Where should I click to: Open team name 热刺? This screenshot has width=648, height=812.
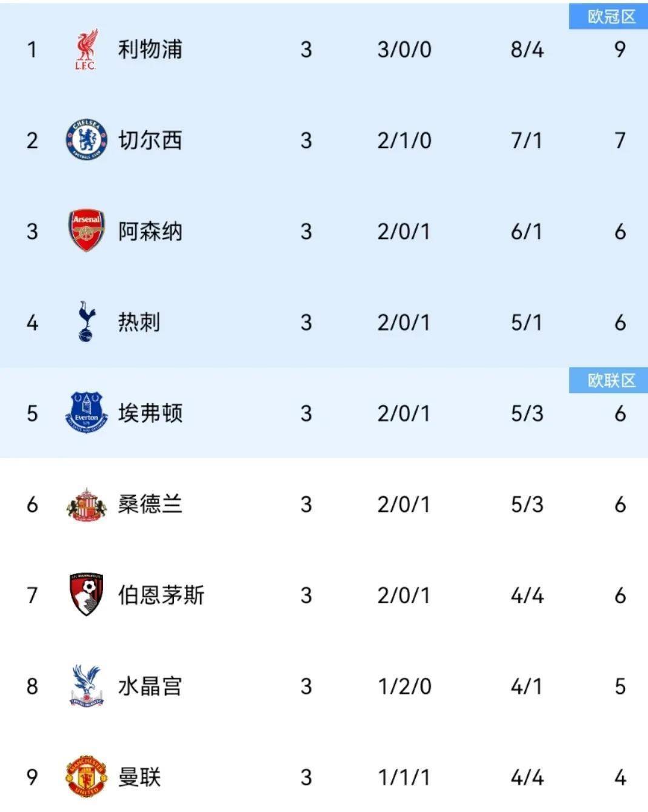(x=139, y=322)
